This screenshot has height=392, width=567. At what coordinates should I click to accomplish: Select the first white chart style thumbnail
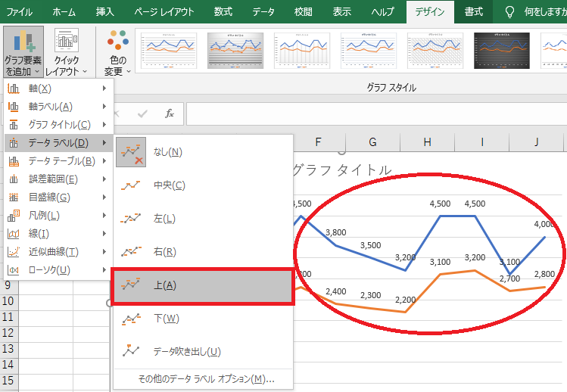[169, 51]
